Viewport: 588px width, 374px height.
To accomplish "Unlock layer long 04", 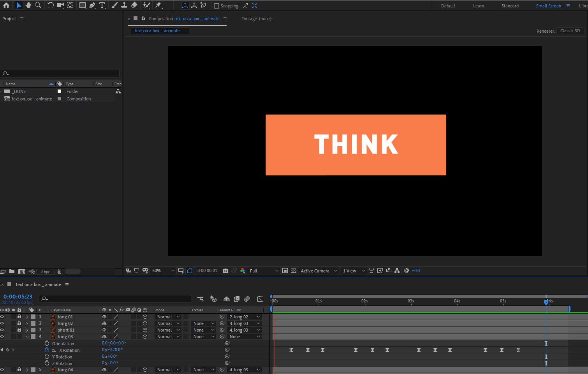I will pyautogui.click(x=19, y=370).
